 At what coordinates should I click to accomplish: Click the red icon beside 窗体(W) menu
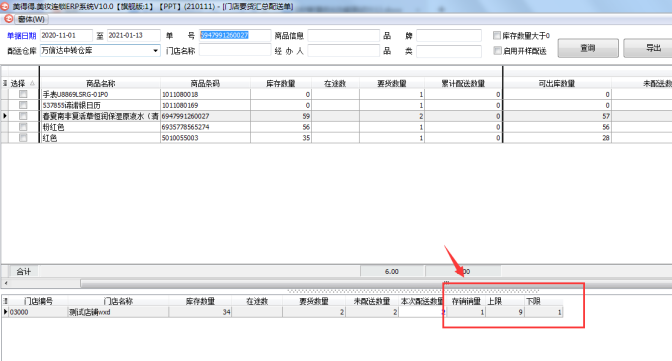tap(8, 19)
